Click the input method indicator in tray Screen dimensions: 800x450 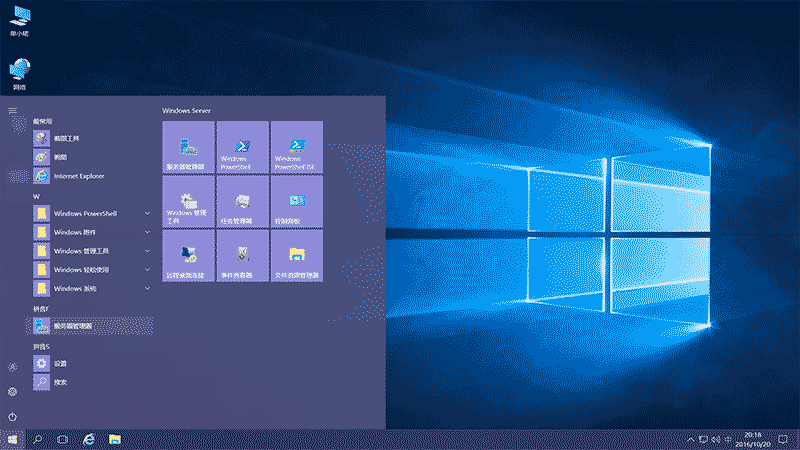[x=728, y=439]
